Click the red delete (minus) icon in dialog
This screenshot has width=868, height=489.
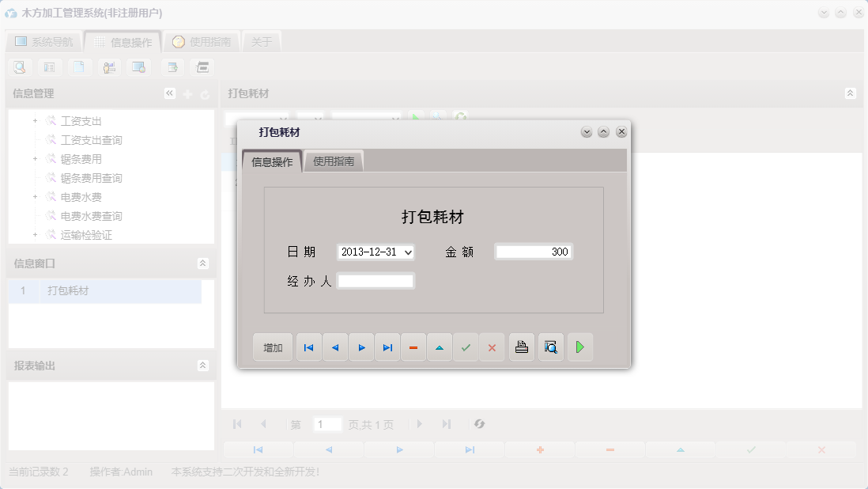(x=413, y=347)
